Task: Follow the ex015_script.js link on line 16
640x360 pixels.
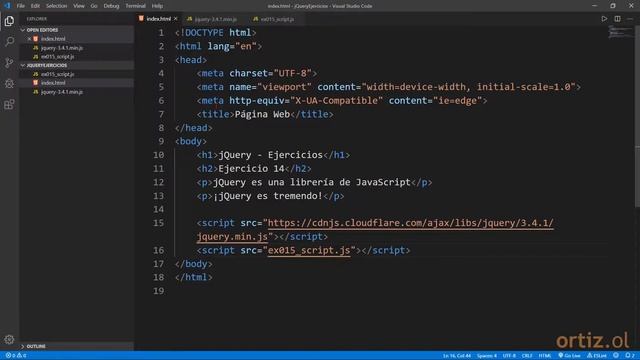Action: pos(309,250)
